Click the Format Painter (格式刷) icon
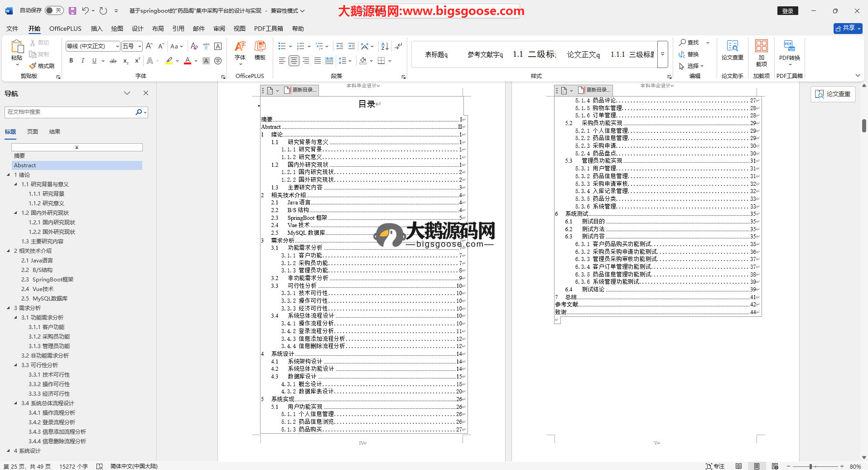Screen dimensions: 868x470 click(x=42, y=66)
